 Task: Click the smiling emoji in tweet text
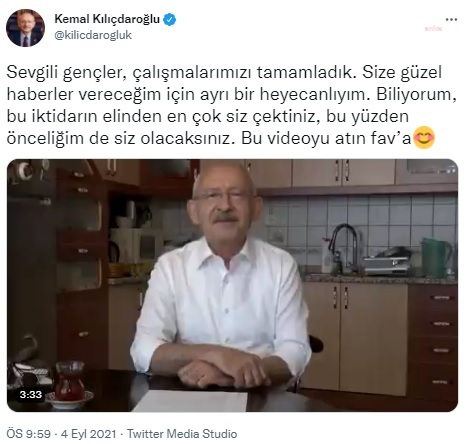tap(424, 138)
